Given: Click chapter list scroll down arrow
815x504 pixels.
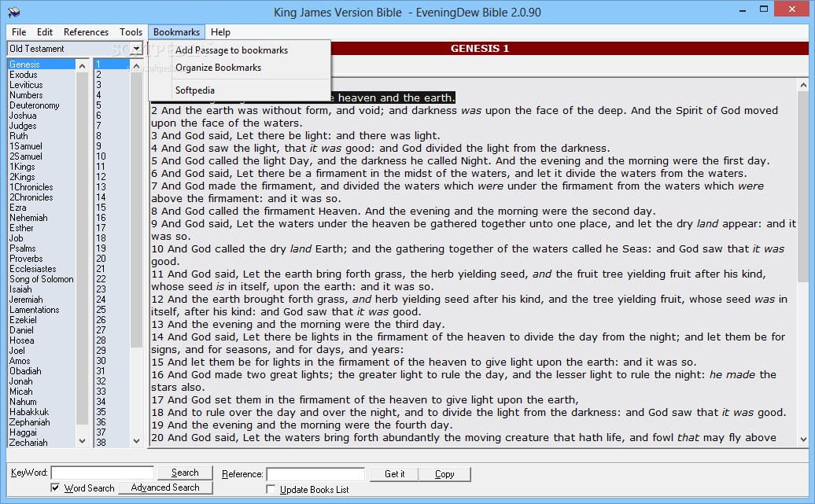Looking at the screenshot, I should point(136,441).
